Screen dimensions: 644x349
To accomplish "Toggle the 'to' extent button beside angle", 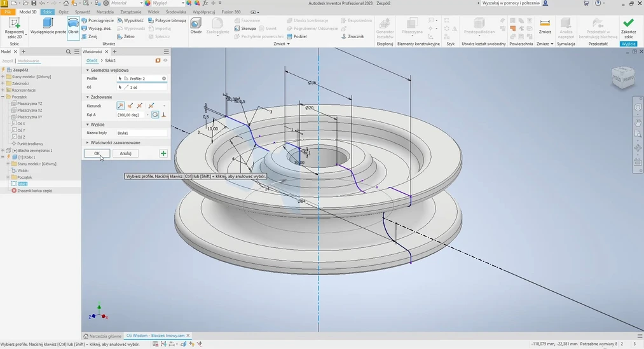I will 164,115.
